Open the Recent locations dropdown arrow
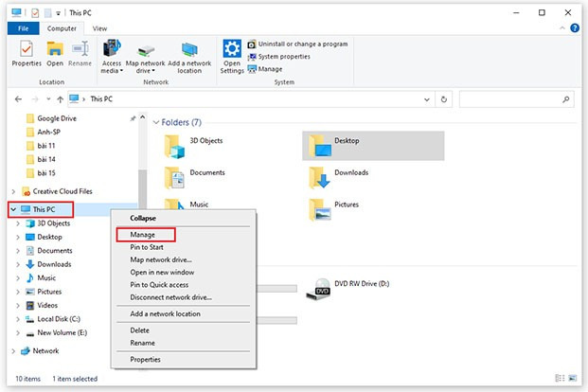 pos(48,99)
